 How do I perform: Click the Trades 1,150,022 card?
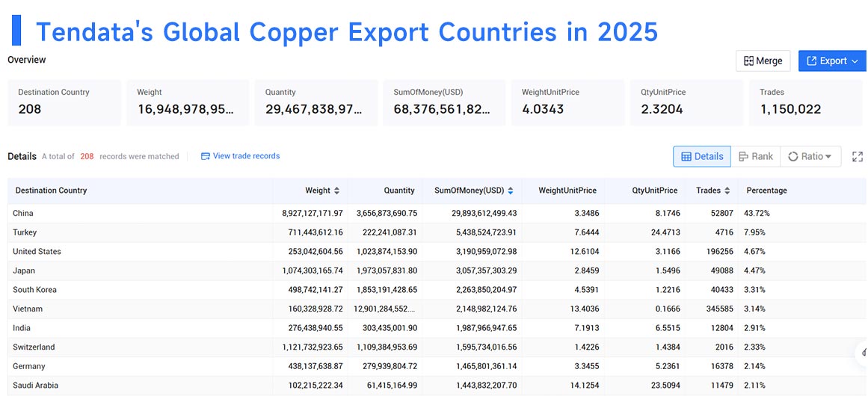click(805, 102)
